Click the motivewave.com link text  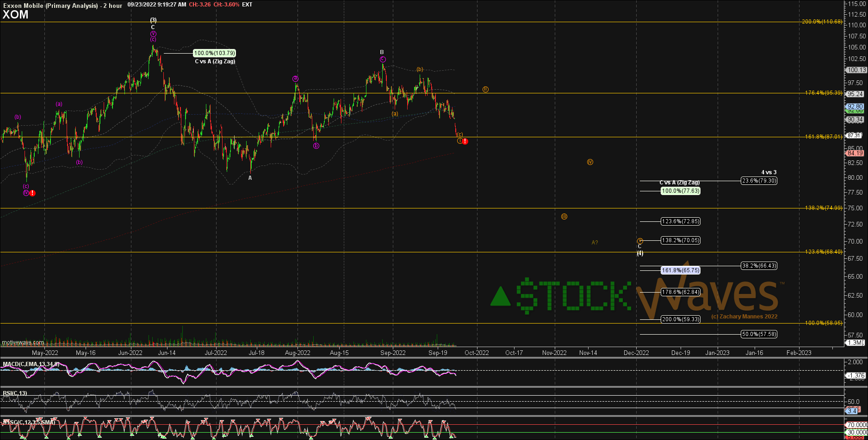(x=23, y=343)
